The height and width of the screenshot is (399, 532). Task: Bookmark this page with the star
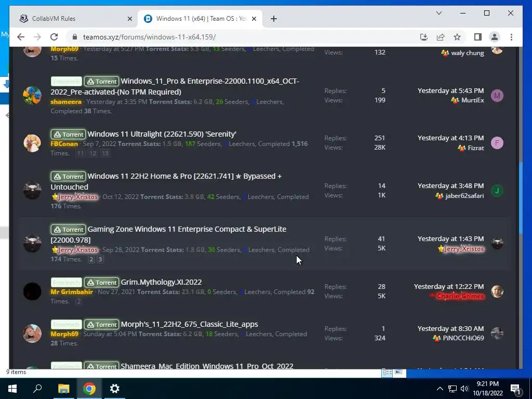[457, 37]
